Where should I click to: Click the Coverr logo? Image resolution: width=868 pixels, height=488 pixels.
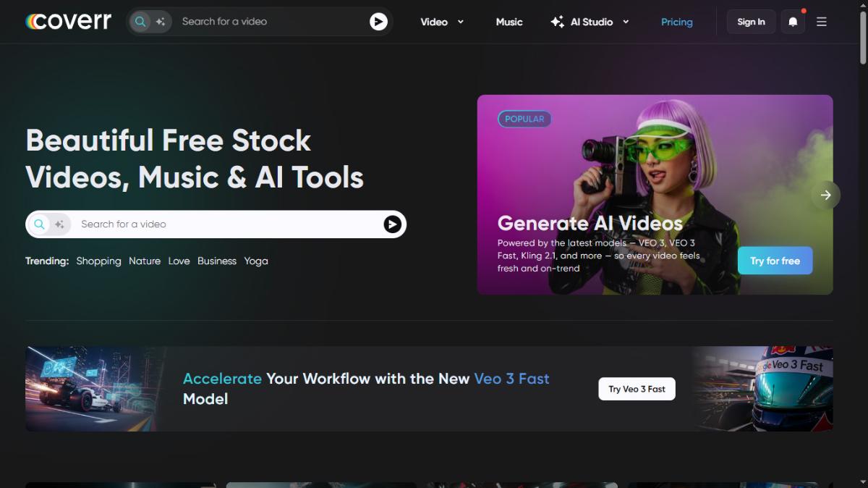(69, 22)
